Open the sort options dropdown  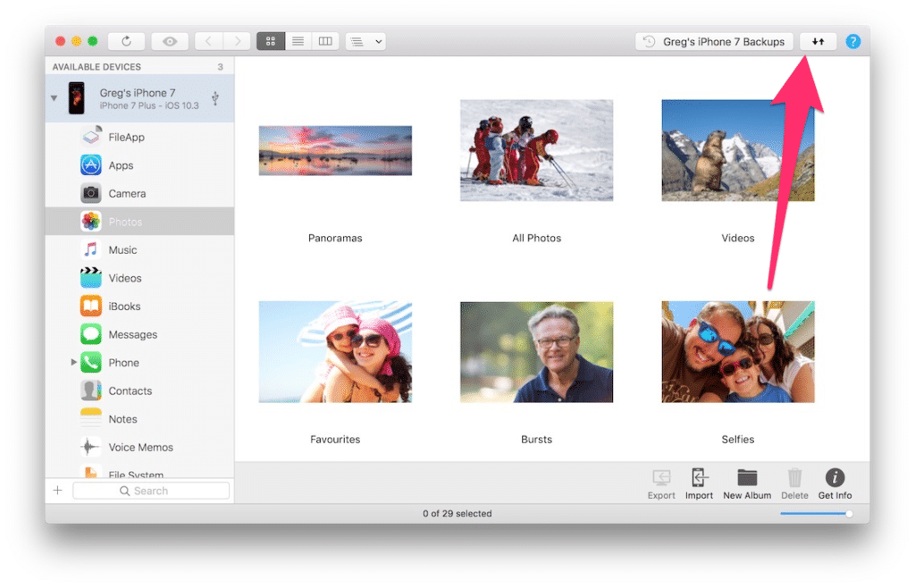pyautogui.click(x=365, y=41)
